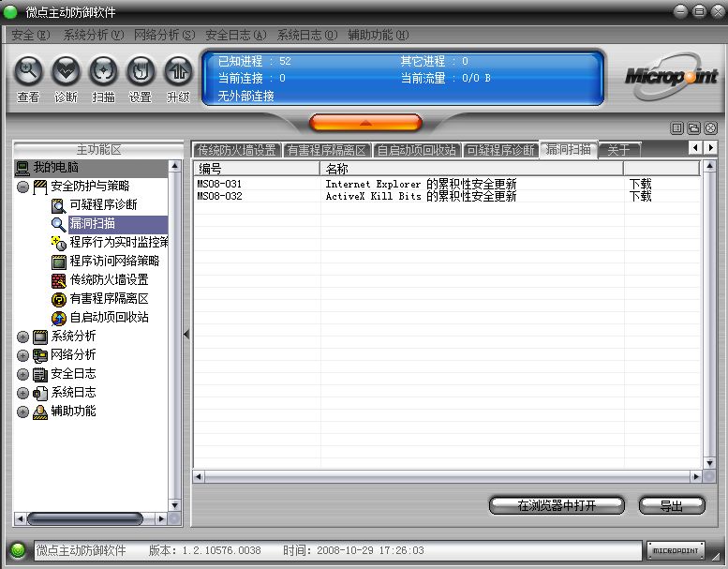Open the 诊断 heartbeat toolbar icon
The image size is (728, 569).
tap(66, 71)
